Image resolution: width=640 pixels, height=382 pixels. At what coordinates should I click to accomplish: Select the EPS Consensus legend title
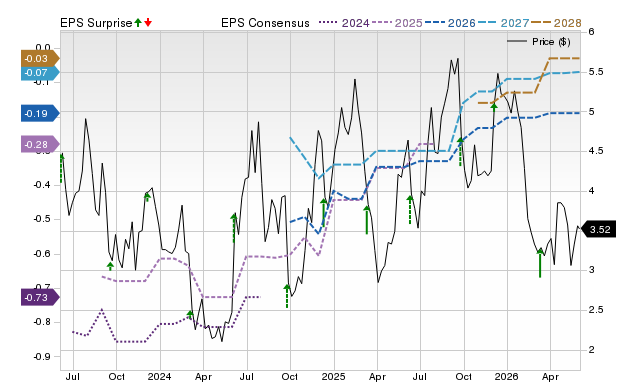coord(265,23)
